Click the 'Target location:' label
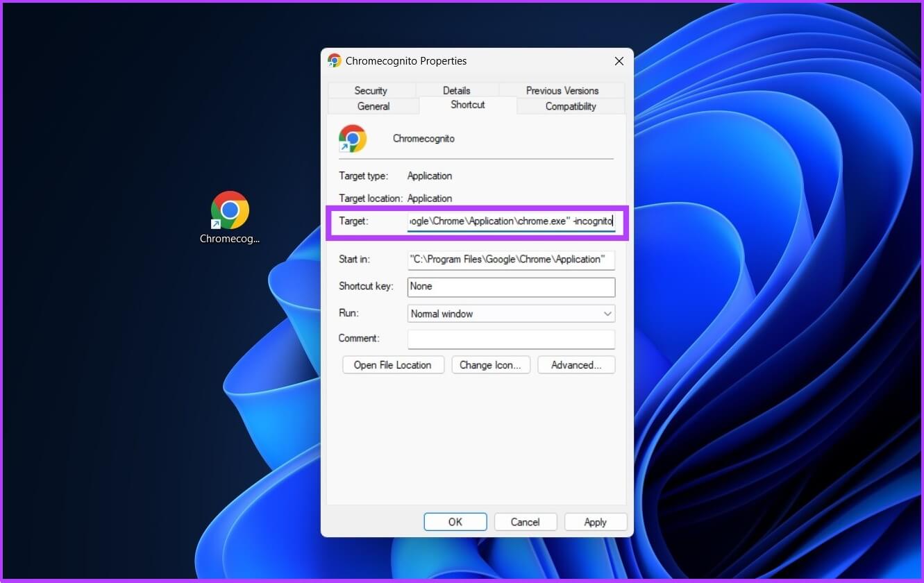 click(371, 198)
